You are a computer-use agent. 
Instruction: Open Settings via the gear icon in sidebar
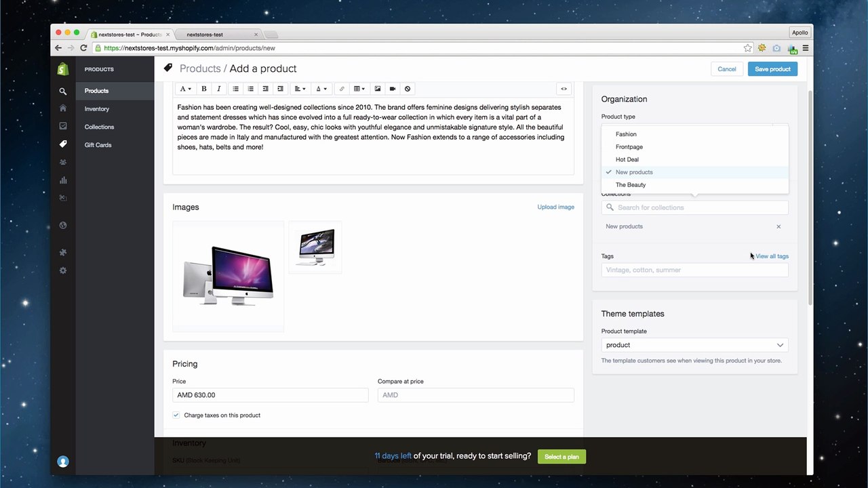click(63, 270)
